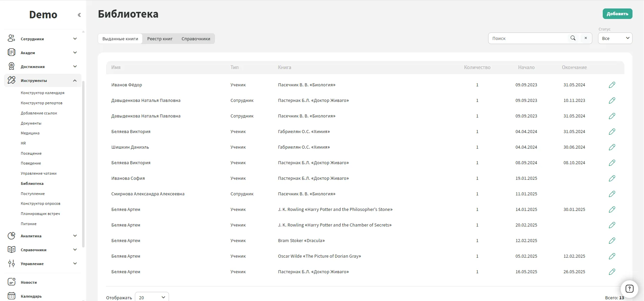
Task: Switch to the Справочники tab
Action: tap(196, 39)
